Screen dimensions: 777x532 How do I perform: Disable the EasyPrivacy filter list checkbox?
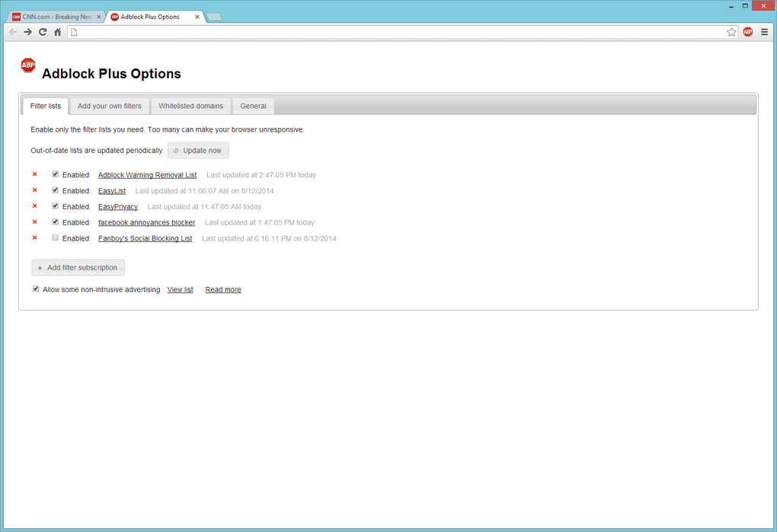[x=56, y=205]
